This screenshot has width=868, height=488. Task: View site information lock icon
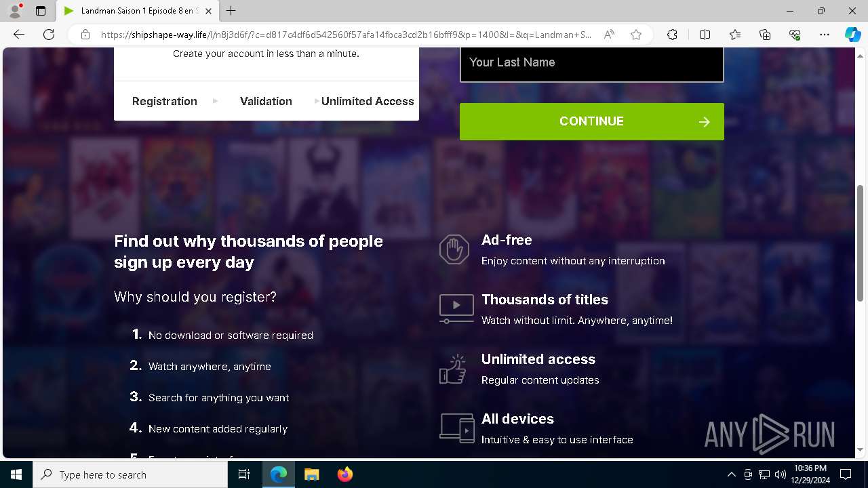(x=85, y=35)
